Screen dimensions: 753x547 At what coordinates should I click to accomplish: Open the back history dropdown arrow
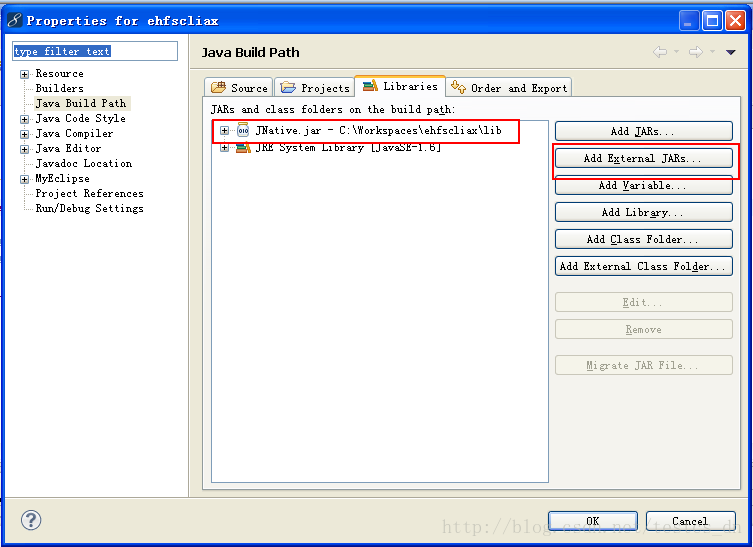[x=676, y=51]
